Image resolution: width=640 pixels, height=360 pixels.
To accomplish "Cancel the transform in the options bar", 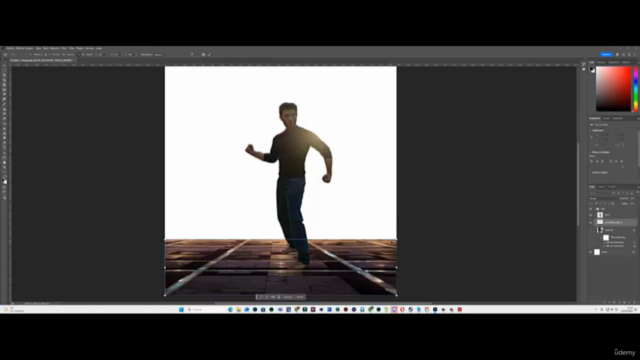I will coord(203,54).
